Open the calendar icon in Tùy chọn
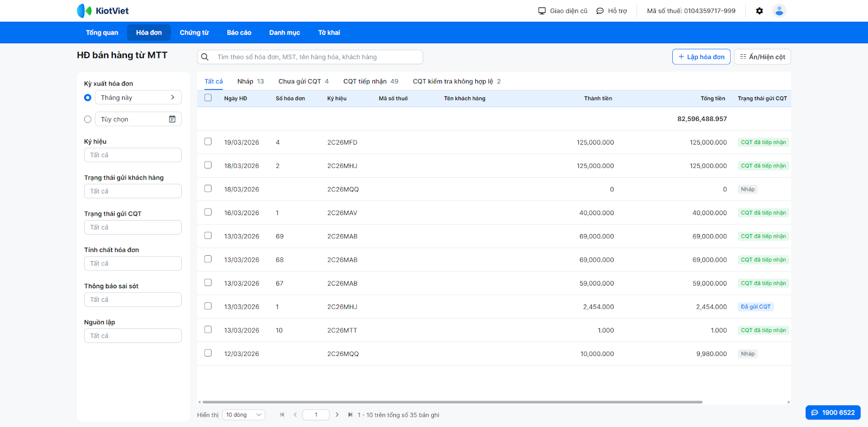This screenshot has height=427, width=868. pyautogui.click(x=172, y=119)
